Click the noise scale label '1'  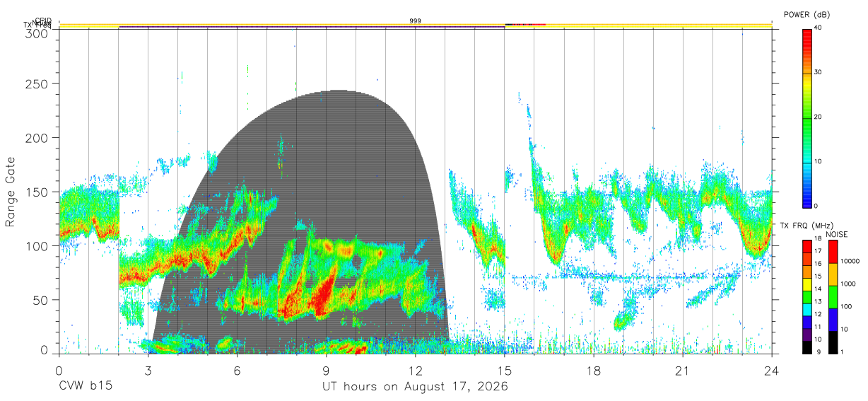tap(843, 351)
